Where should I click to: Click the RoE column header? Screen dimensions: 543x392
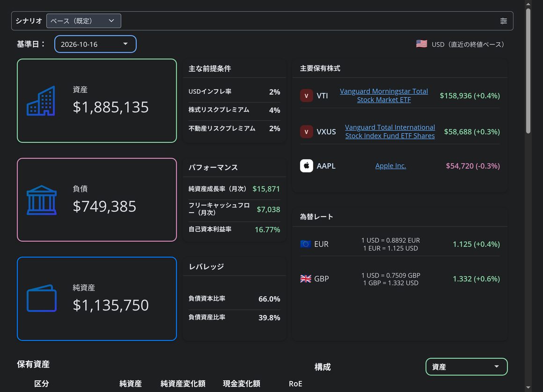coord(295,384)
